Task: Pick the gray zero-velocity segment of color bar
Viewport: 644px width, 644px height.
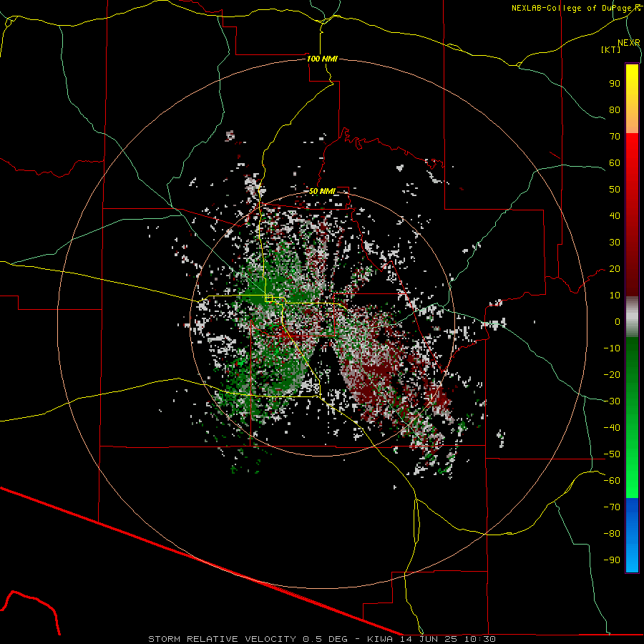Action: [x=632, y=317]
